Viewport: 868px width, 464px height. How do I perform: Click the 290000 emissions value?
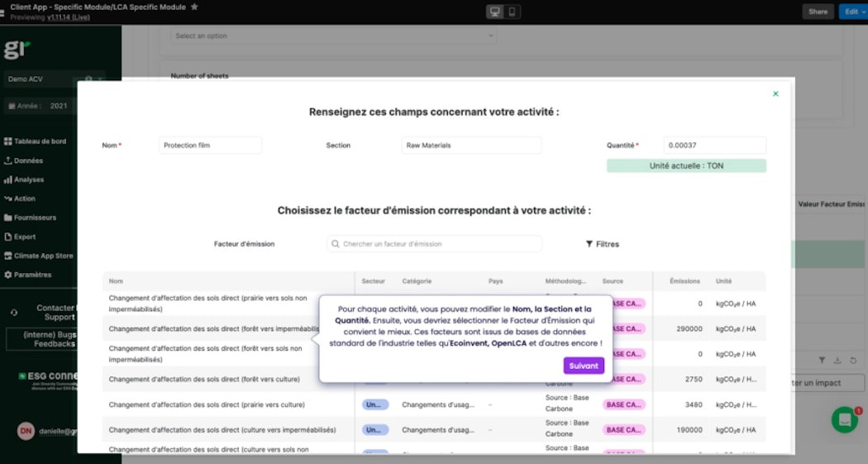click(x=689, y=329)
